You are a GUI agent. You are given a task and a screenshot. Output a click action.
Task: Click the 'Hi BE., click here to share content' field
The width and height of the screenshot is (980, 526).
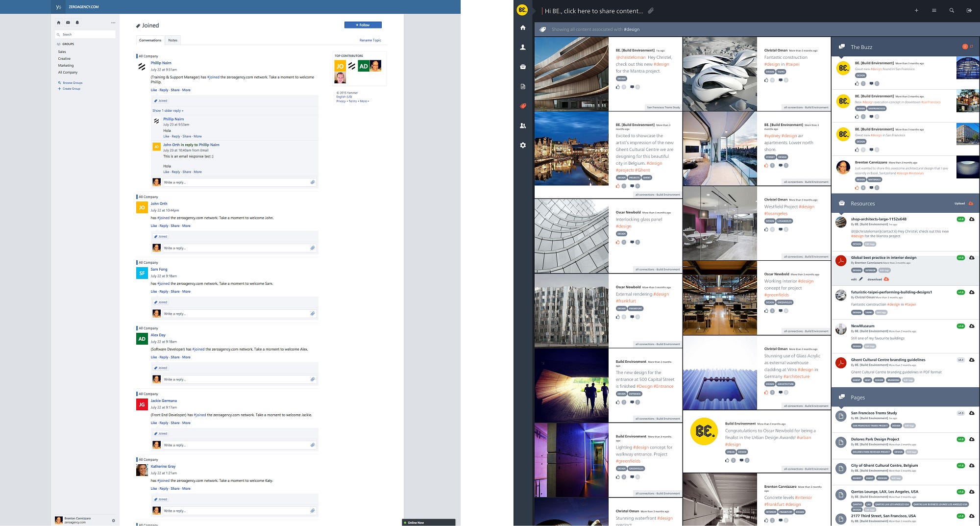593,11
